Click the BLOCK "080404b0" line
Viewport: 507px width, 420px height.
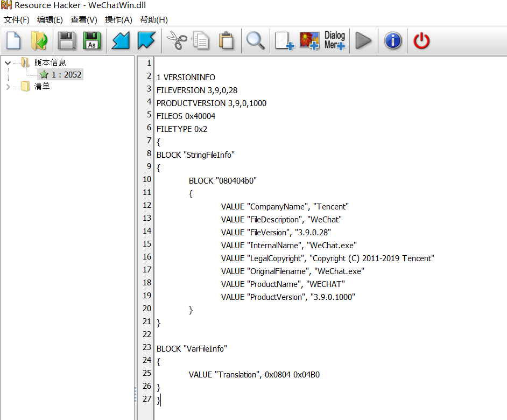click(x=223, y=181)
